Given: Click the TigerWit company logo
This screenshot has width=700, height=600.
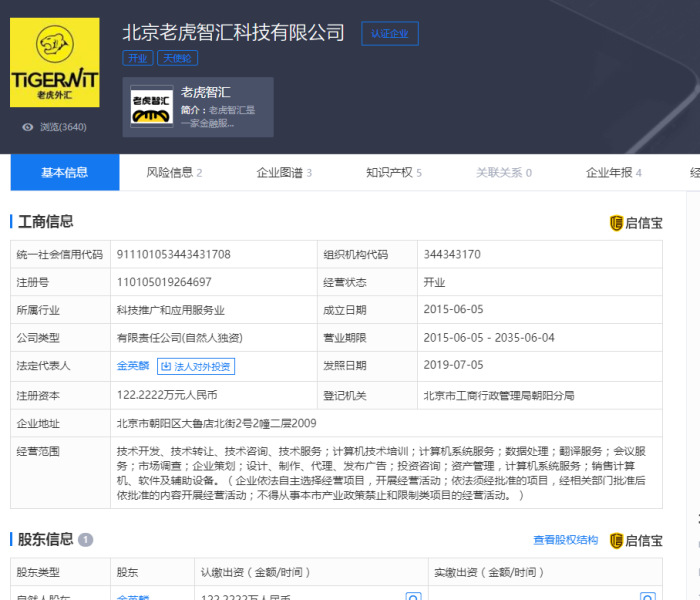Looking at the screenshot, I should tap(55, 63).
